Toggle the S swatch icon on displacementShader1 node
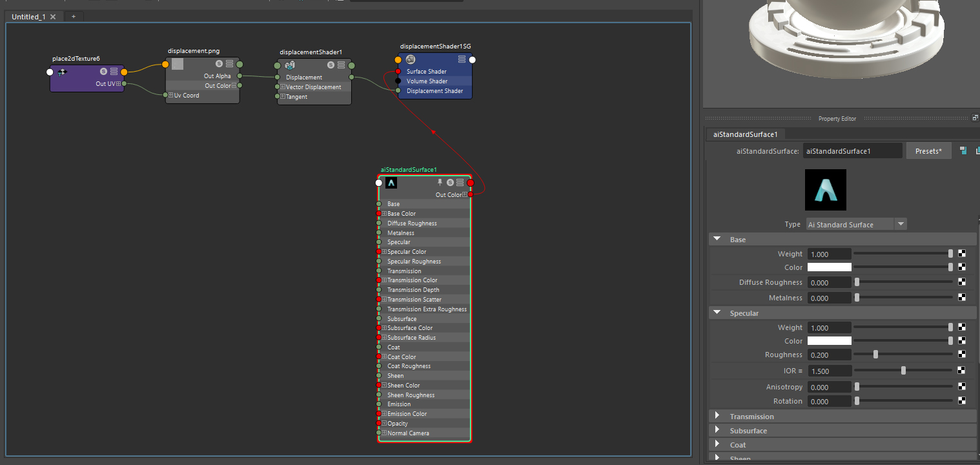The image size is (980, 465). [x=330, y=65]
